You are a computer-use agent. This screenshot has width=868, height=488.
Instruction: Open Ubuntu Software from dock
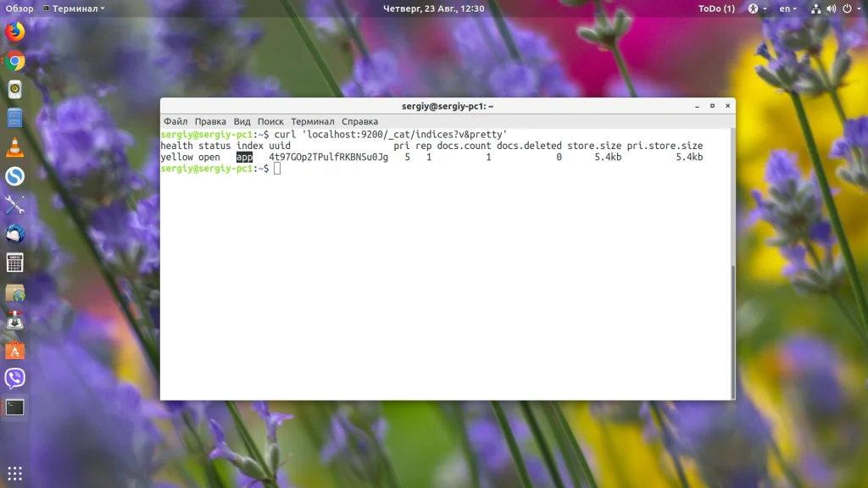tap(15, 350)
